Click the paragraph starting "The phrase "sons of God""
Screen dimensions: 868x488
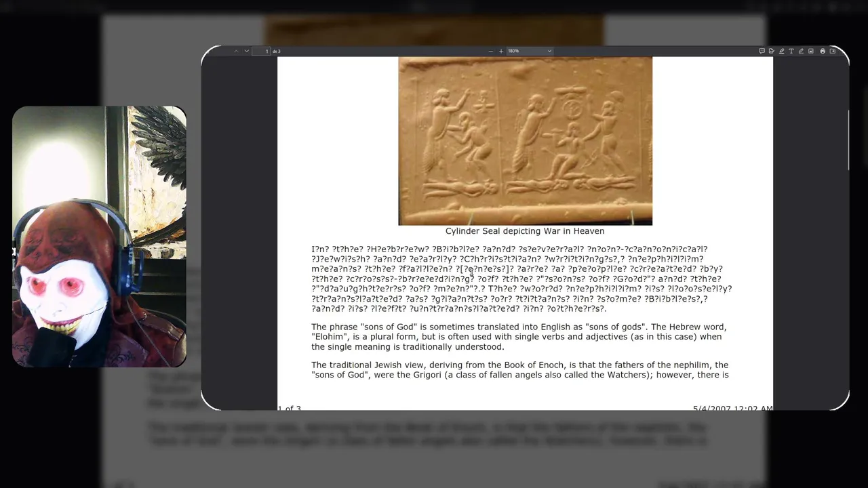pos(519,337)
